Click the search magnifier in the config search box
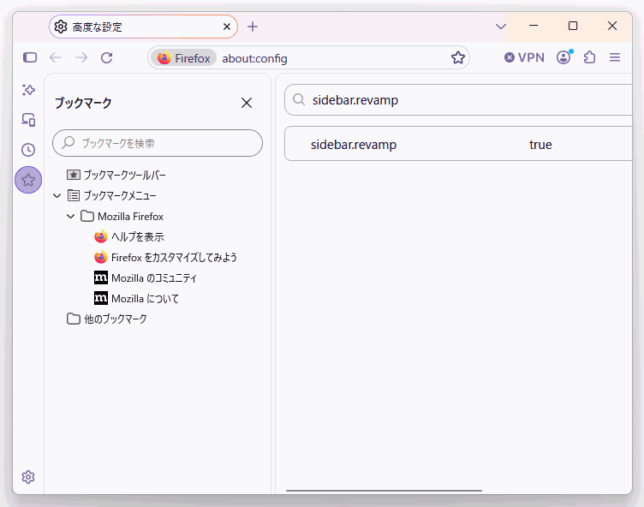Screen dimensions: 644x507 299,99
